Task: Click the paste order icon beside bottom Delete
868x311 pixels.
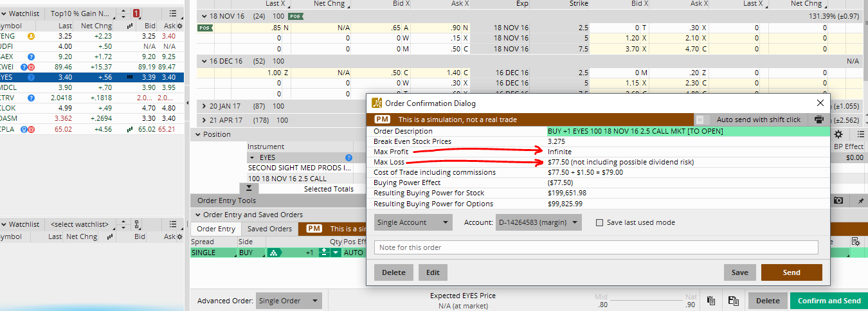Action: point(733,301)
